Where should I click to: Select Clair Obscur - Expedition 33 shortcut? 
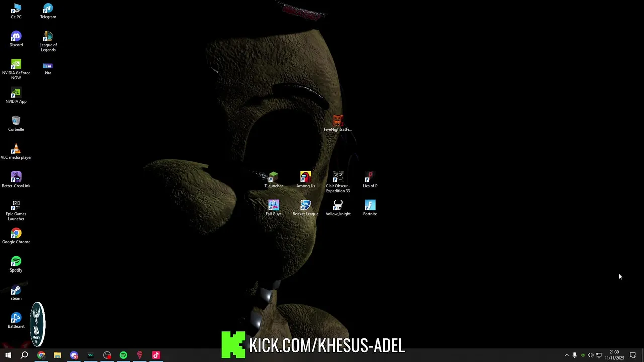(338, 183)
